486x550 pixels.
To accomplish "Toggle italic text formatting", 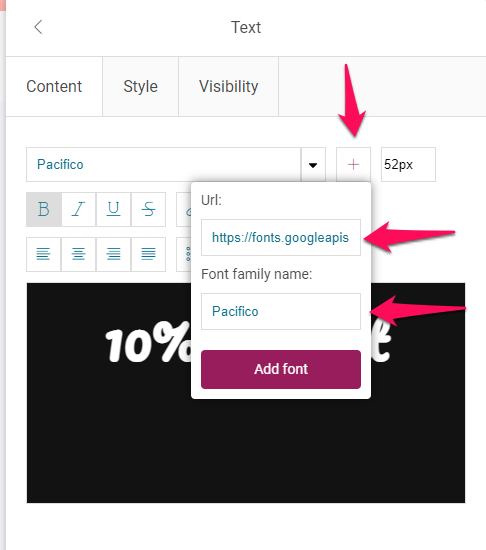I will 79,209.
